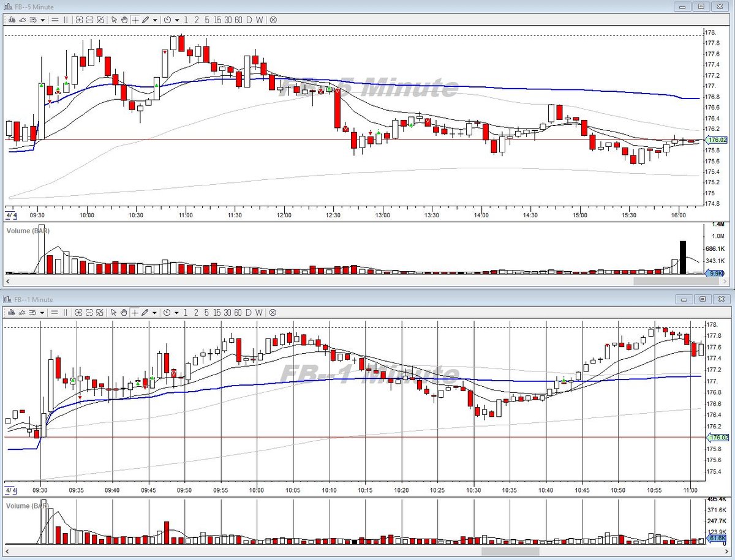
Task: Restore the FB--1 Minute chart window
Action: pos(701,299)
